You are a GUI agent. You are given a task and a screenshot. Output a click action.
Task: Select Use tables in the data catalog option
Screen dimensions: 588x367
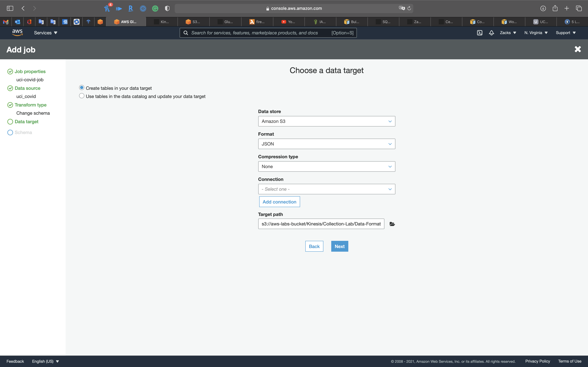coord(82,96)
